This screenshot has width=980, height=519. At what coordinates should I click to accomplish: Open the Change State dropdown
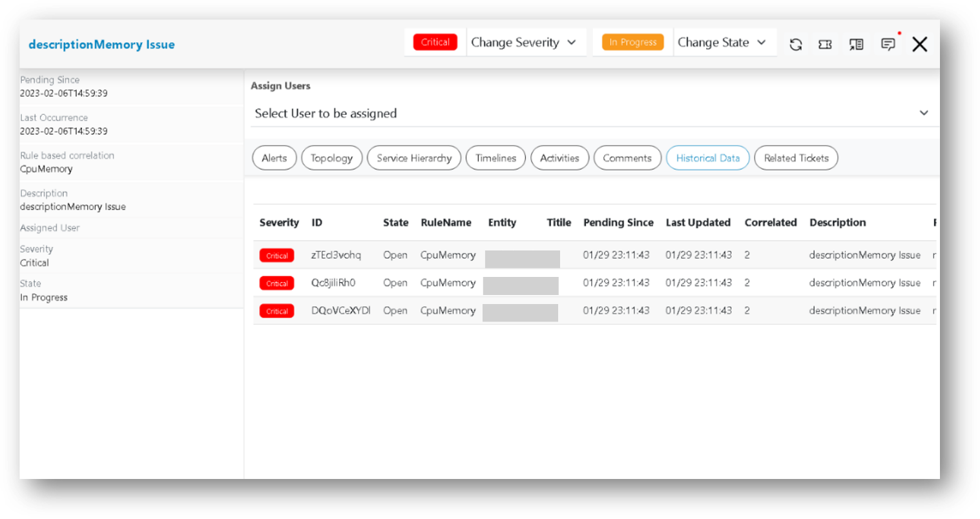coord(722,43)
